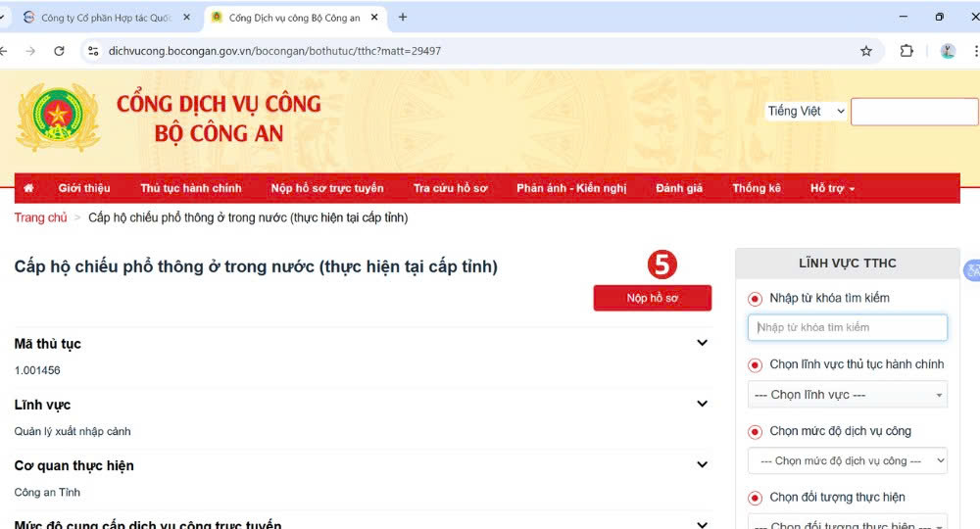
Task: Open the 'Thủ tục hành chính' menu item
Action: tap(190, 188)
